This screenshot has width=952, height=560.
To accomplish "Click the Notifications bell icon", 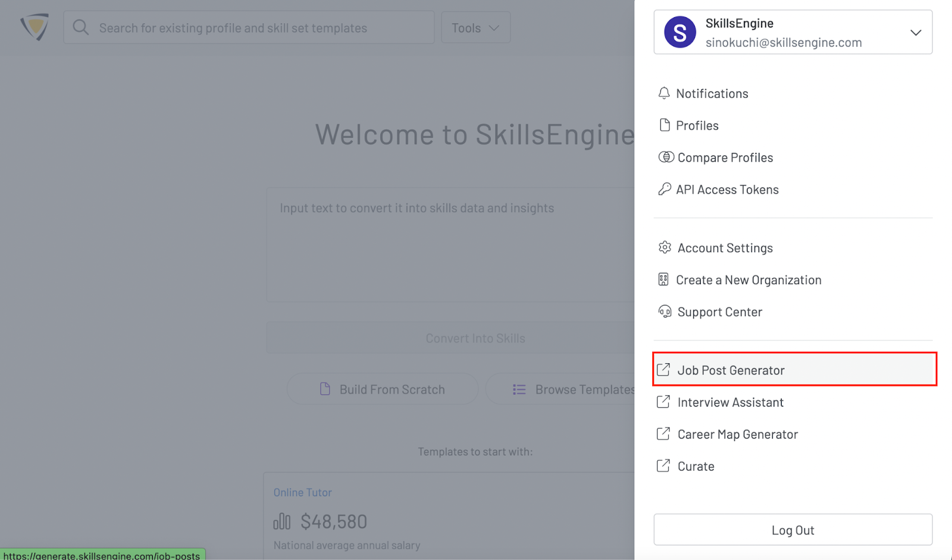I will click(664, 93).
